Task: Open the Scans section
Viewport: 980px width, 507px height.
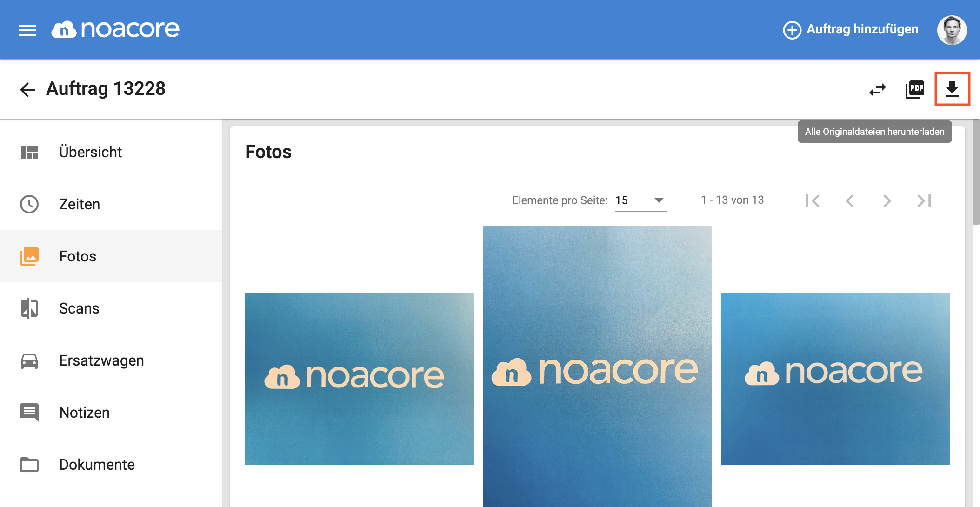Action: tap(111, 308)
